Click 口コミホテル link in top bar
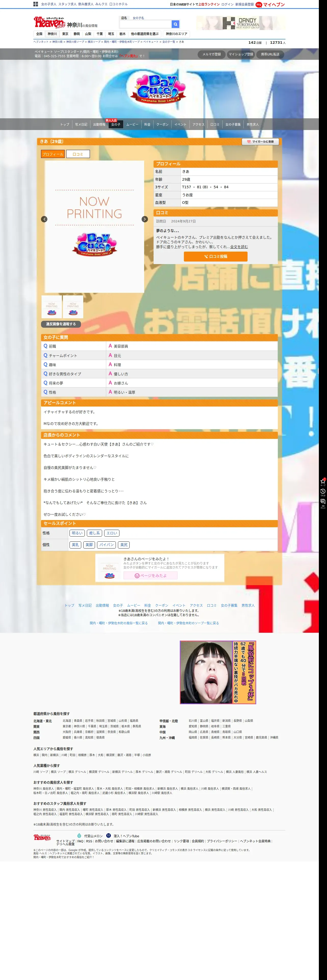327x980 pixels. click(118, 4)
